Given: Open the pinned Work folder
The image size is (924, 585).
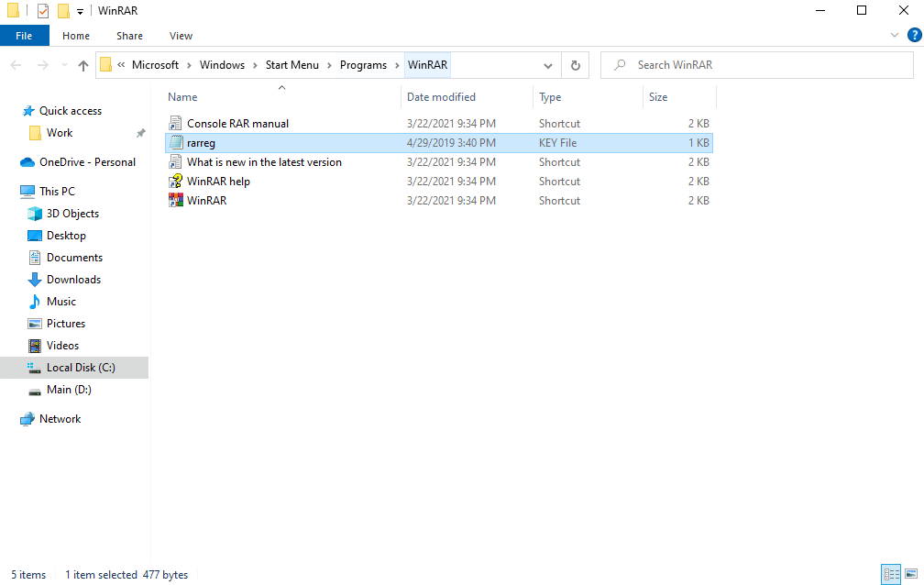Looking at the screenshot, I should (60, 133).
